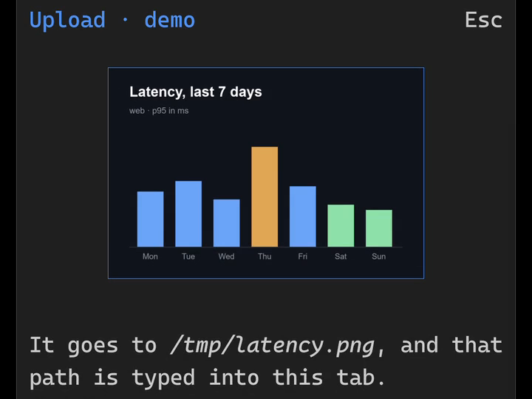Click the Mon bar in the chart

[x=150, y=219]
